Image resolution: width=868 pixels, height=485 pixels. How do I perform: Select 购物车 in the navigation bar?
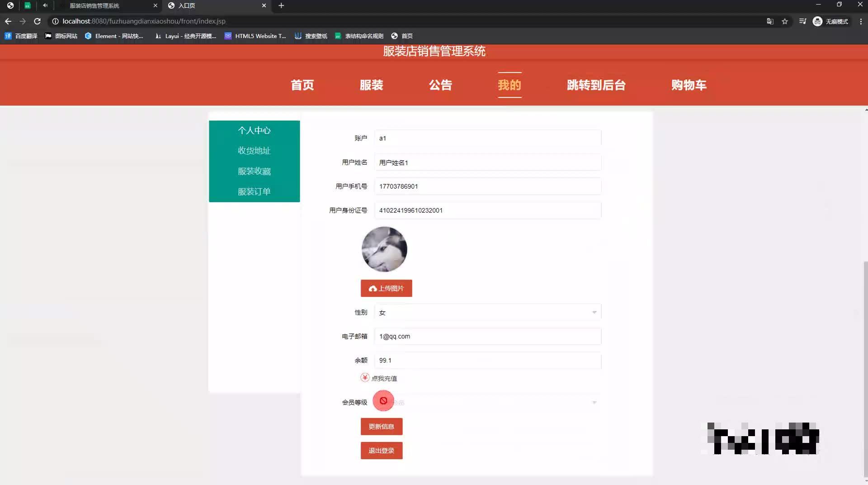click(689, 85)
